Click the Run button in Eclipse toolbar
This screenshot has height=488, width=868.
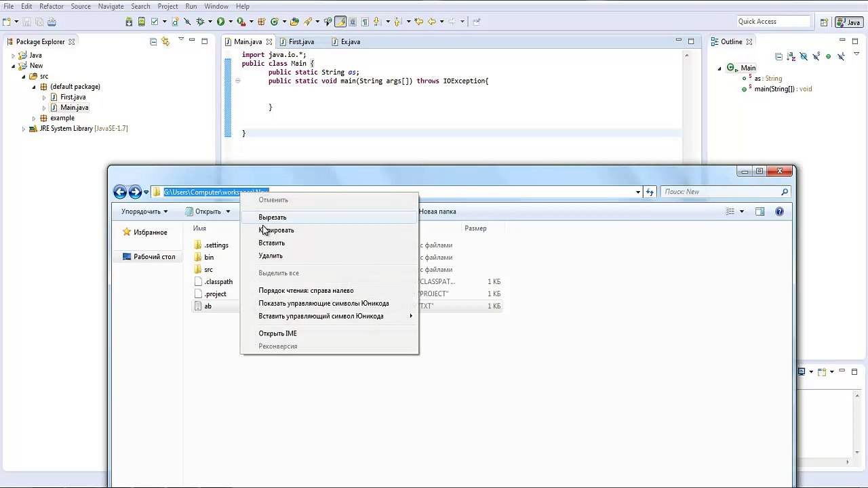point(220,22)
